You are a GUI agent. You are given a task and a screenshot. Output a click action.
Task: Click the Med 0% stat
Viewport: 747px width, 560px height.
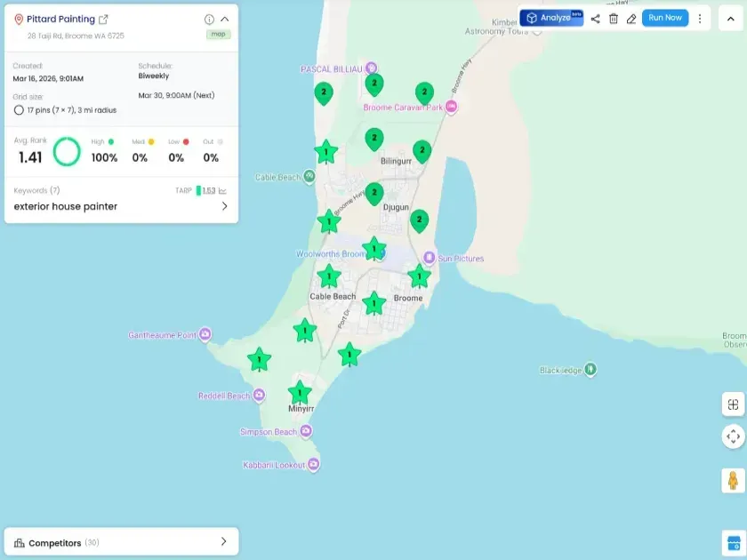(142, 151)
